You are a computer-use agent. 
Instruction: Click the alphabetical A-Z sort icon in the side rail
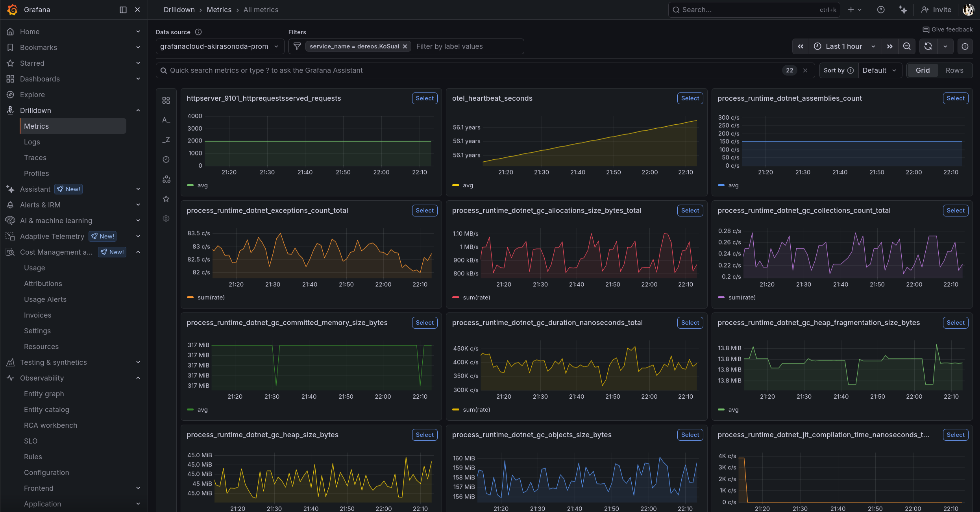coord(166,120)
